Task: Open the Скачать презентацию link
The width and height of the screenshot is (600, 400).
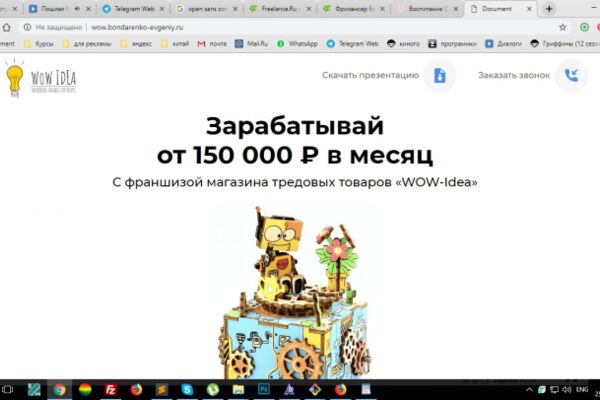Action: tap(370, 75)
